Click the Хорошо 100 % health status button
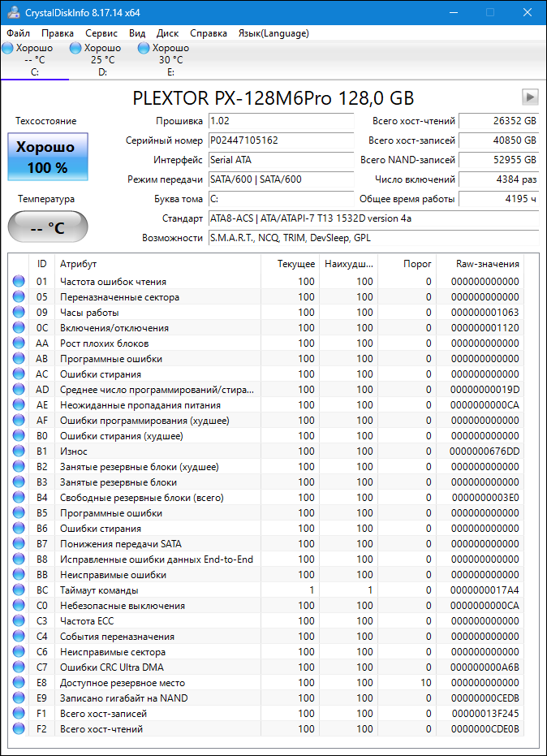 coord(48,158)
